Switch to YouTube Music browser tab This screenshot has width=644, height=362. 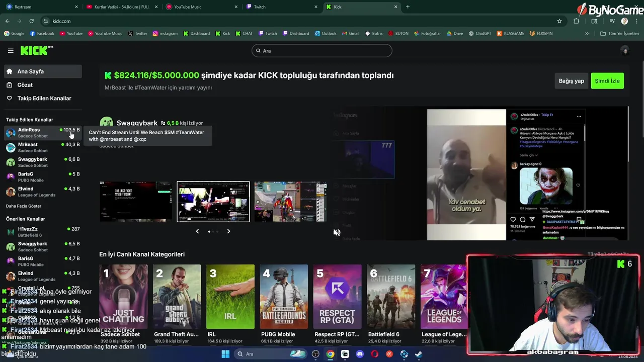[x=201, y=7]
